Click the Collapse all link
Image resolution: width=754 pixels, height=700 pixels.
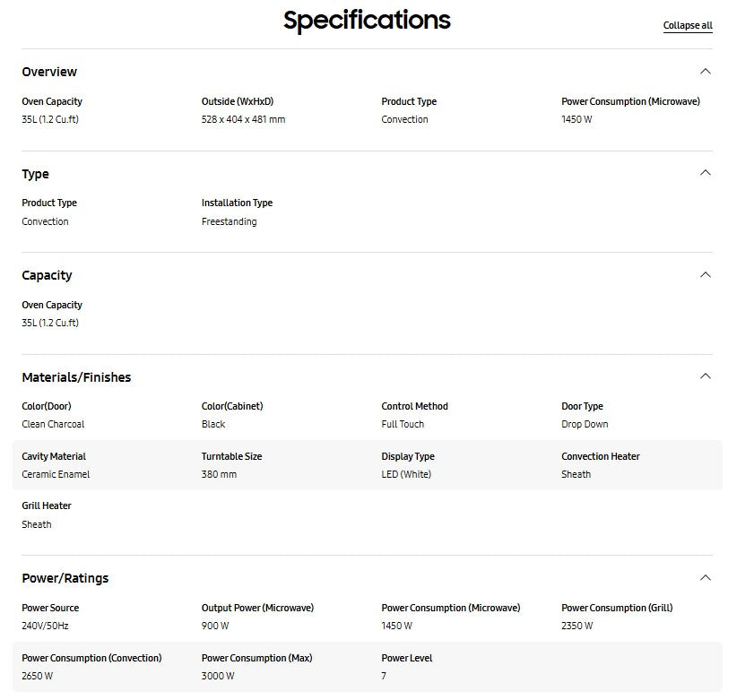(688, 26)
